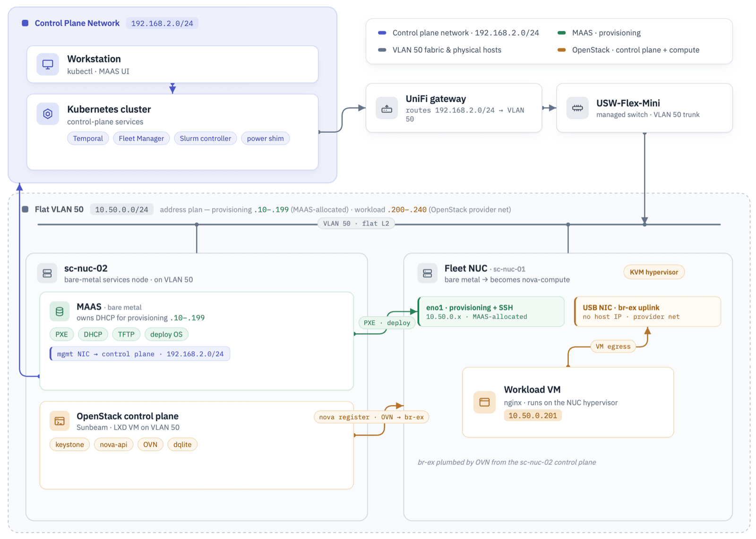Click the grey VLAN 50 fabric legend swatch

(x=382, y=50)
